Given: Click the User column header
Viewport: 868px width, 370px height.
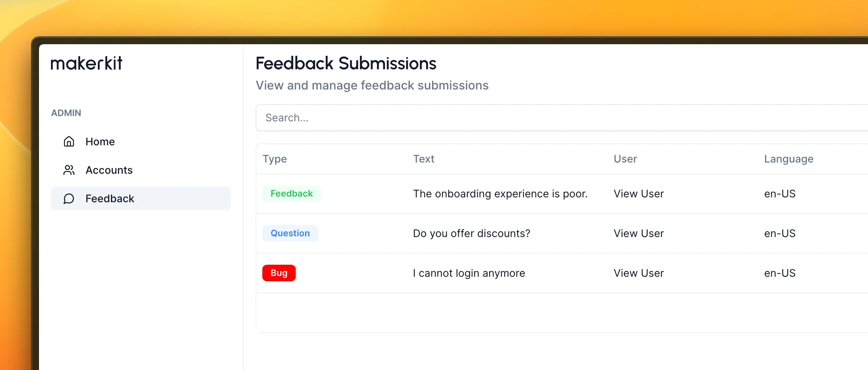Looking at the screenshot, I should click(625, 159).
